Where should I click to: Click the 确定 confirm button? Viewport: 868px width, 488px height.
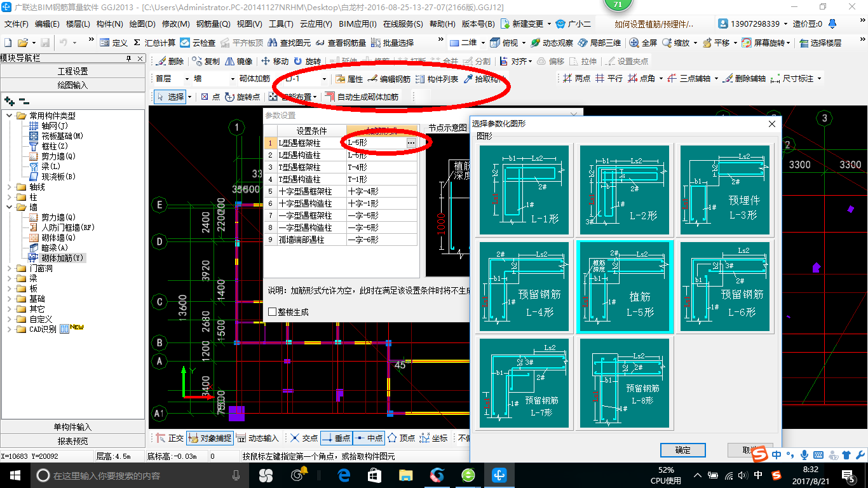point(683,450)
